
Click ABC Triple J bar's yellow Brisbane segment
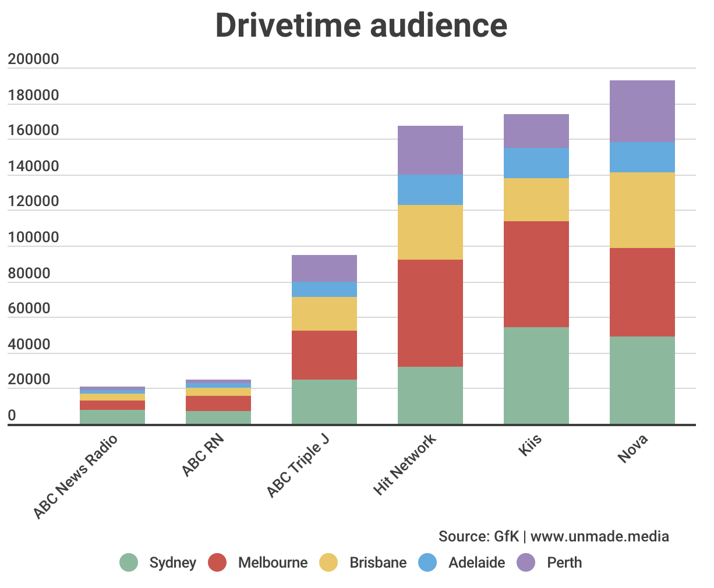click(324, 314)
